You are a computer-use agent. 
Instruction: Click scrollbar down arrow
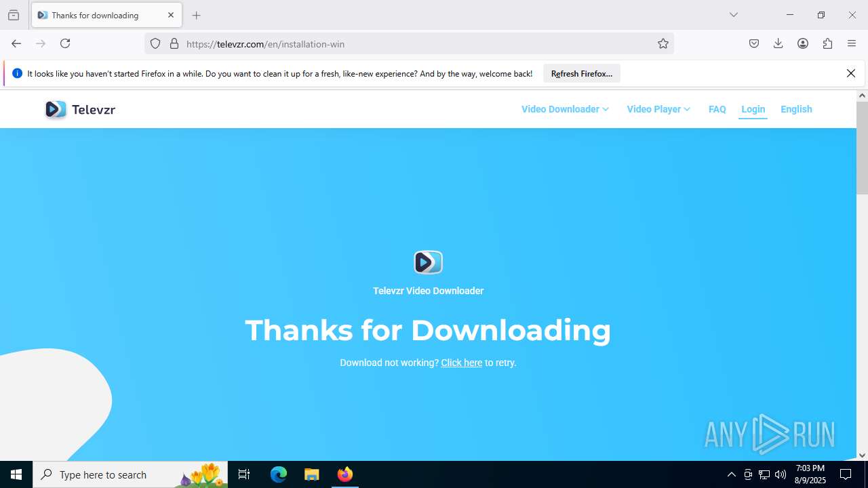coord(862,455)
